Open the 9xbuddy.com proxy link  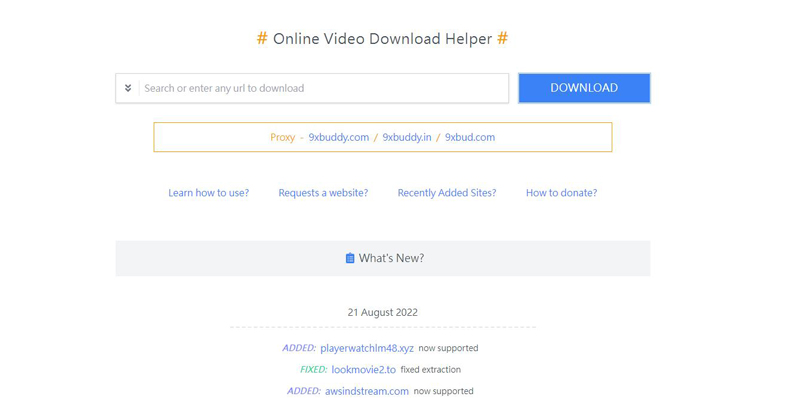click(339, 137)
